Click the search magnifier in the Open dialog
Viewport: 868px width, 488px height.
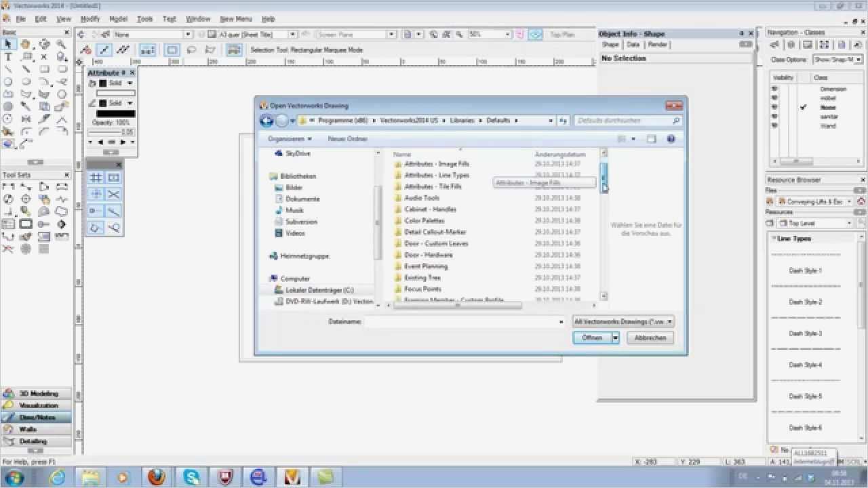pos(676,121)
